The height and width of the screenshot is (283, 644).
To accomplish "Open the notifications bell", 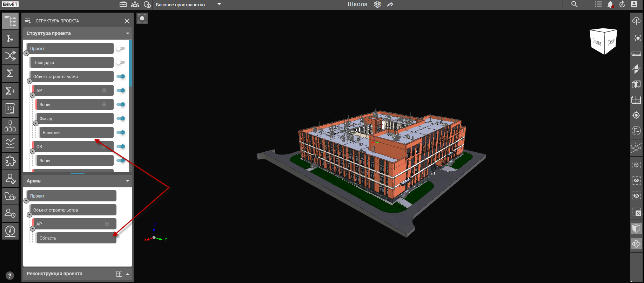I will coord(610,5).
